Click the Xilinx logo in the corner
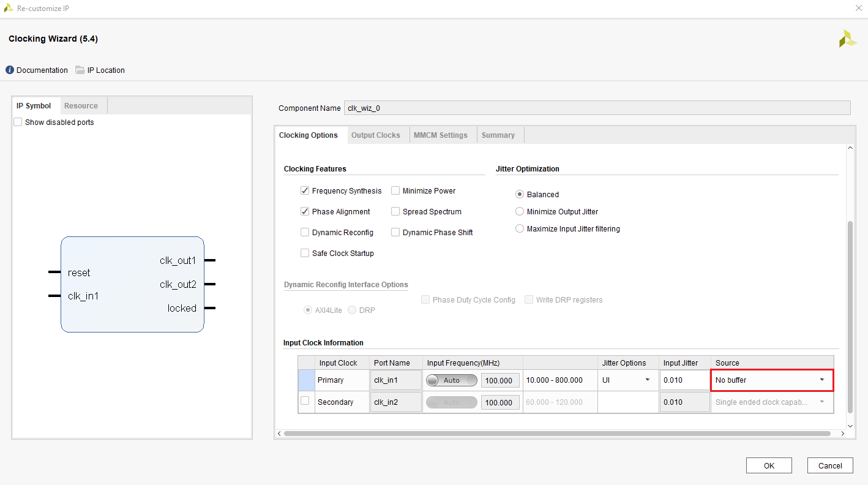This screenshot has width=868, height=485. click(x=847, y=39)
